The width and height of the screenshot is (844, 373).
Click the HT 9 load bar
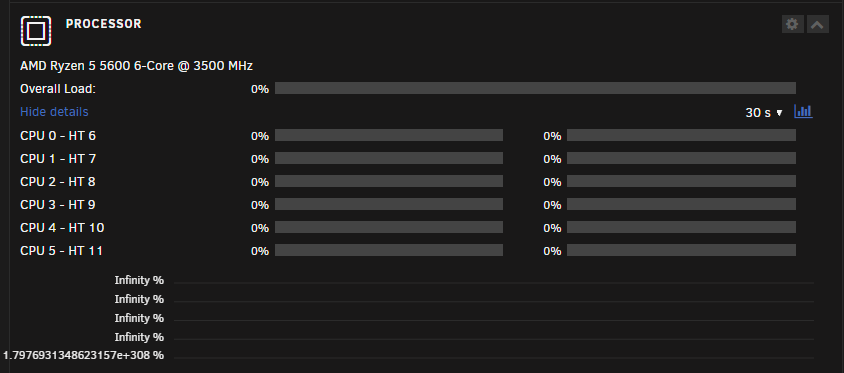tap(681, 204)
